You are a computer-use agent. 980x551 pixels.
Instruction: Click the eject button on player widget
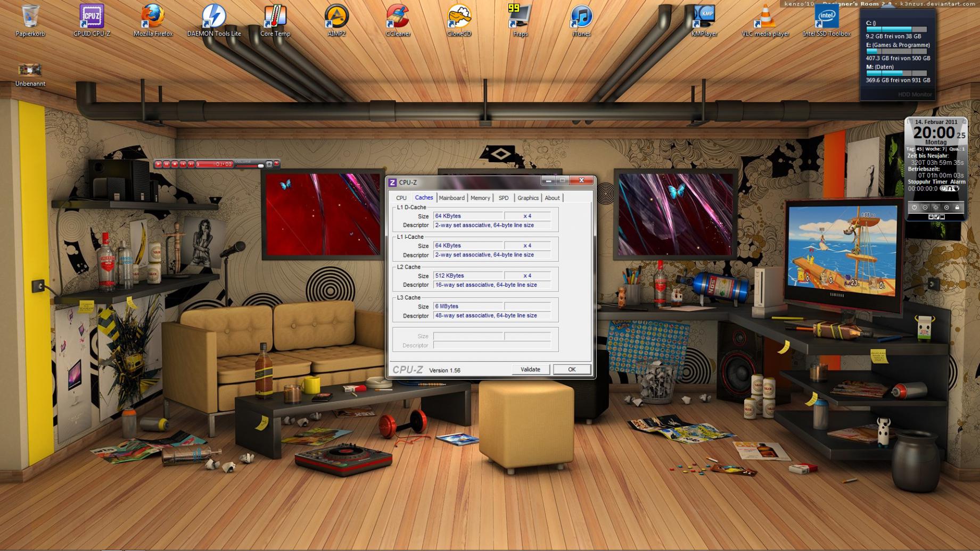click(x=269, y=164)
